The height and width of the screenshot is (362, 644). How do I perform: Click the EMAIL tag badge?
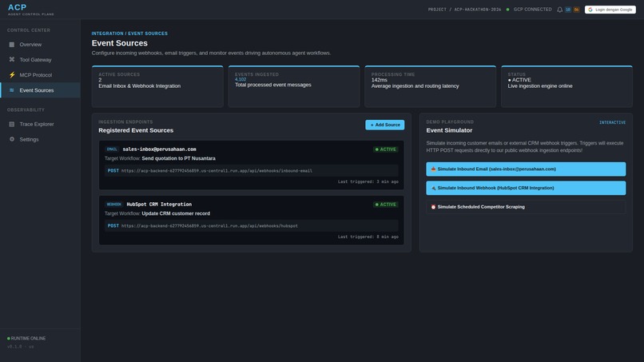112,149
